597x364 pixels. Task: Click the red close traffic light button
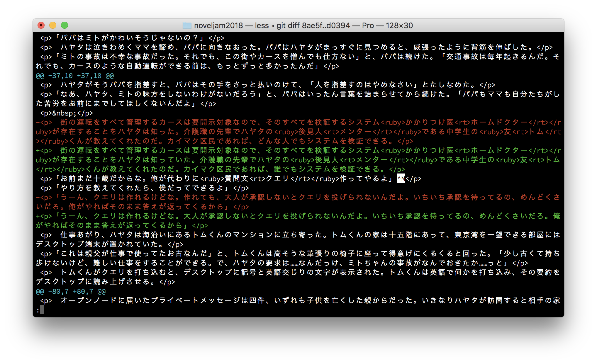click(41, 25)
